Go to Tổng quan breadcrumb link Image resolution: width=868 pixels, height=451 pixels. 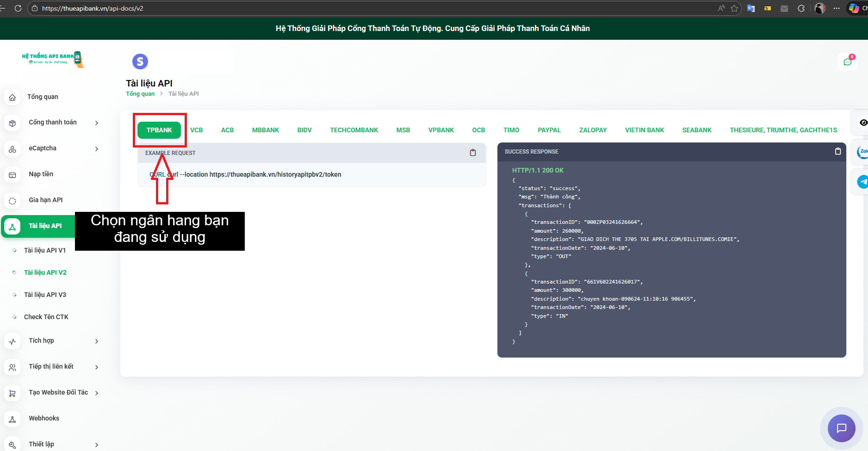(x=140, y=94)
